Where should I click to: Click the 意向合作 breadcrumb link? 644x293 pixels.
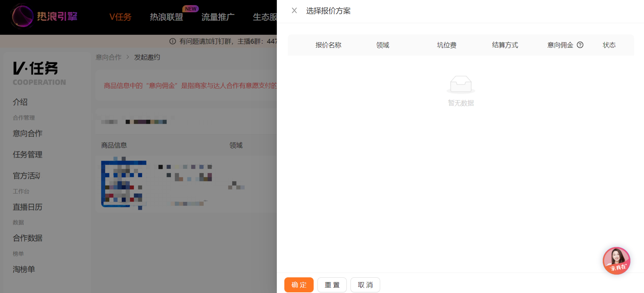(x=109, y=57)
